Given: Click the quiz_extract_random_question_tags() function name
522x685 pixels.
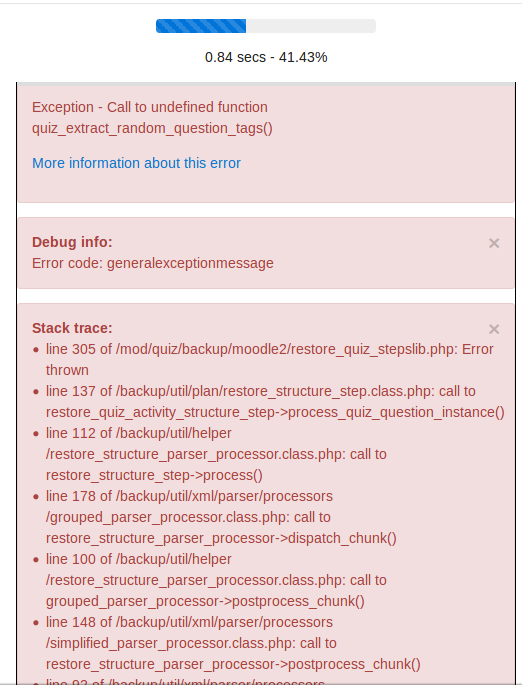Looking at the screenshot, I should pyautogui.click(x=152, y=128).
